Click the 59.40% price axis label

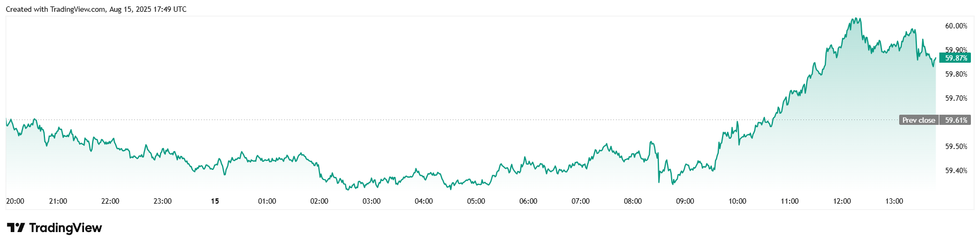click(956, 170)
